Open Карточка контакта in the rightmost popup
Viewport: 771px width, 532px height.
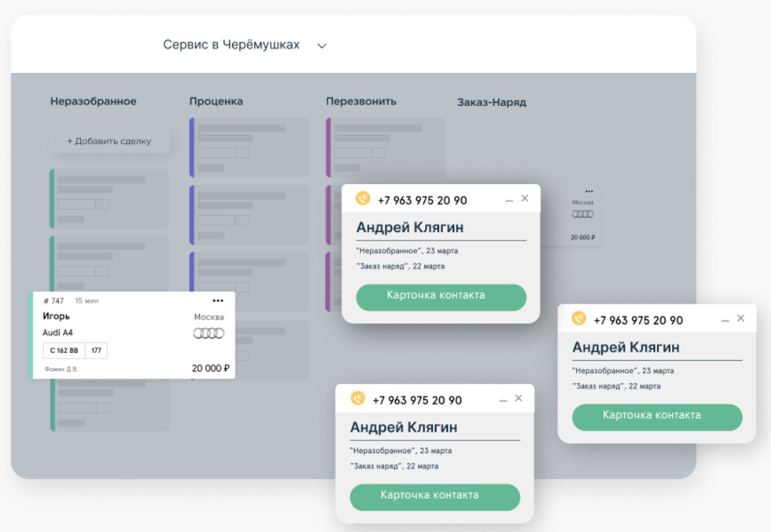656,416
